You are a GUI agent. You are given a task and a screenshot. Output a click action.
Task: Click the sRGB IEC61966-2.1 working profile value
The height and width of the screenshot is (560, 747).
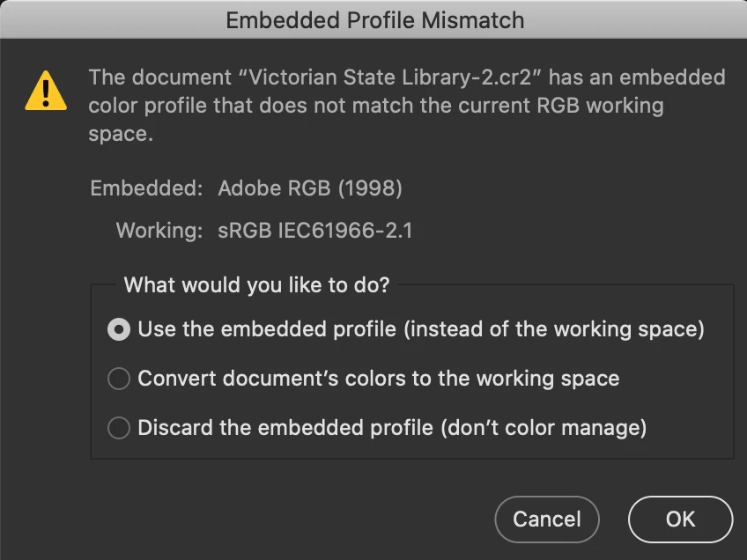pos(315,232)
